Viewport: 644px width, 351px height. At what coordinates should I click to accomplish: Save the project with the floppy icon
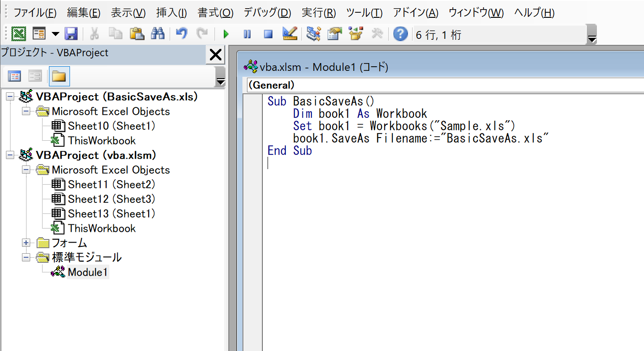point(71,34)
